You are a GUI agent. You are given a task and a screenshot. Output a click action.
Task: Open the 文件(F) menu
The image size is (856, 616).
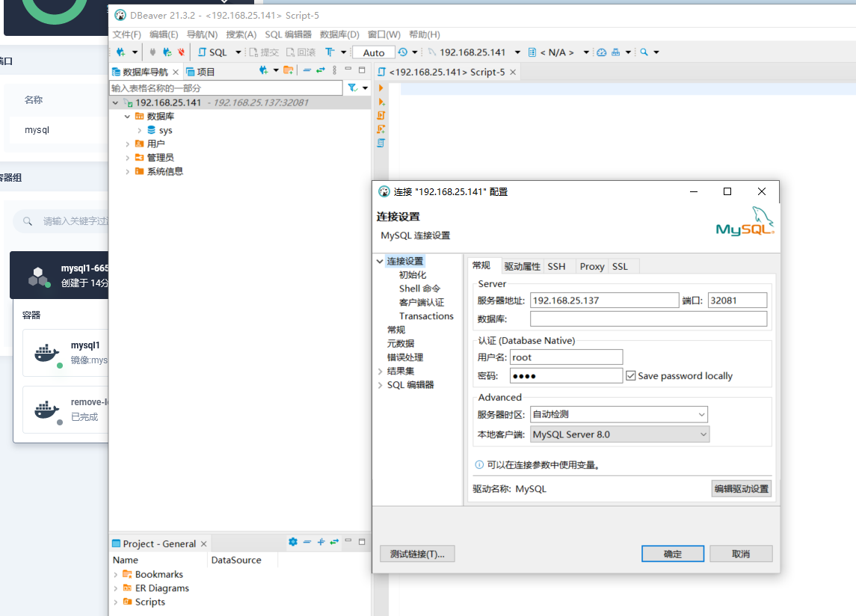click(x=126, y=34)
